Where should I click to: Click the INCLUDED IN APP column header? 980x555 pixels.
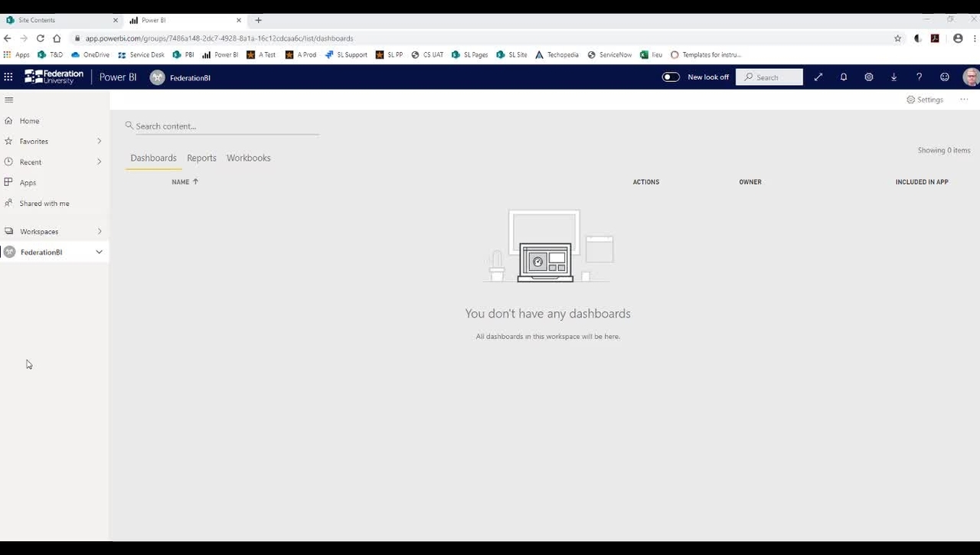[922, 182]
